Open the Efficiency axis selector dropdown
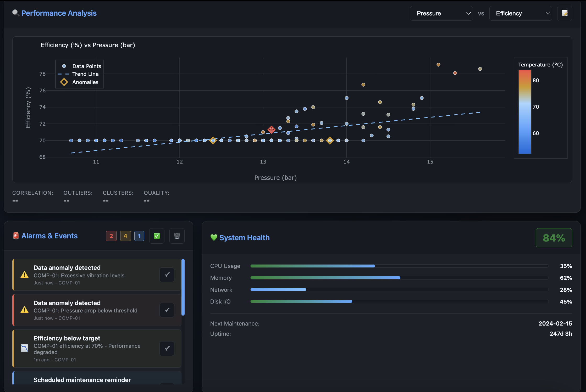586x392 pixels. (521, 13)
